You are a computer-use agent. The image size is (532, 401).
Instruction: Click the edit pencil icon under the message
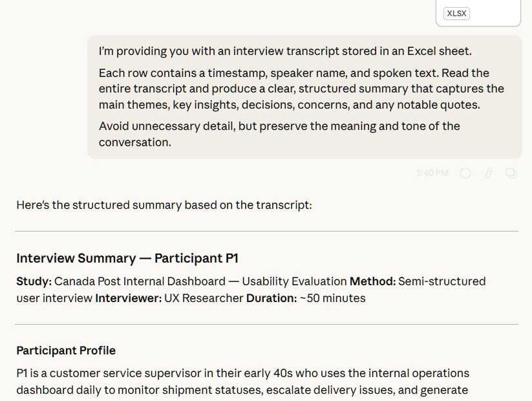coord(488,173)
